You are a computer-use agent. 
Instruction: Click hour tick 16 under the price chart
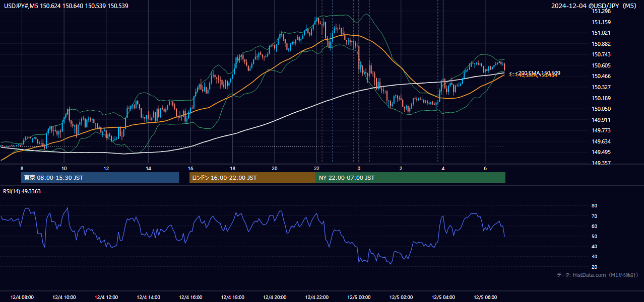pos(190,168)
